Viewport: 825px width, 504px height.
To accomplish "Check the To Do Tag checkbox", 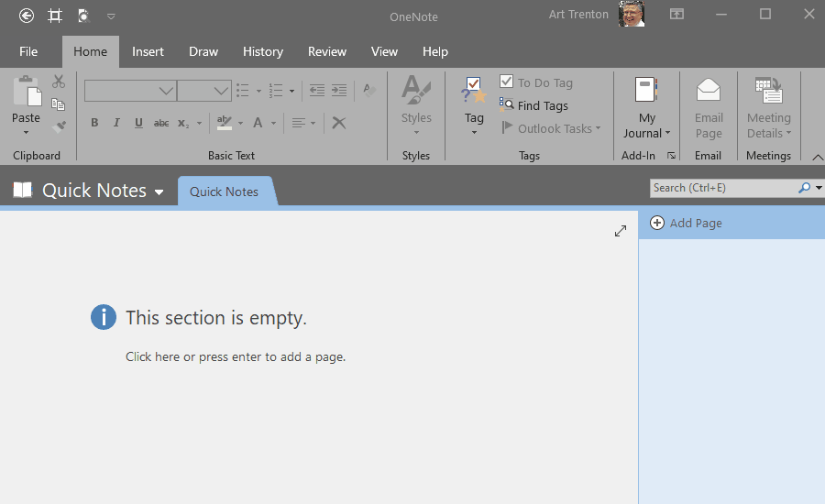I will click(506, 82).
